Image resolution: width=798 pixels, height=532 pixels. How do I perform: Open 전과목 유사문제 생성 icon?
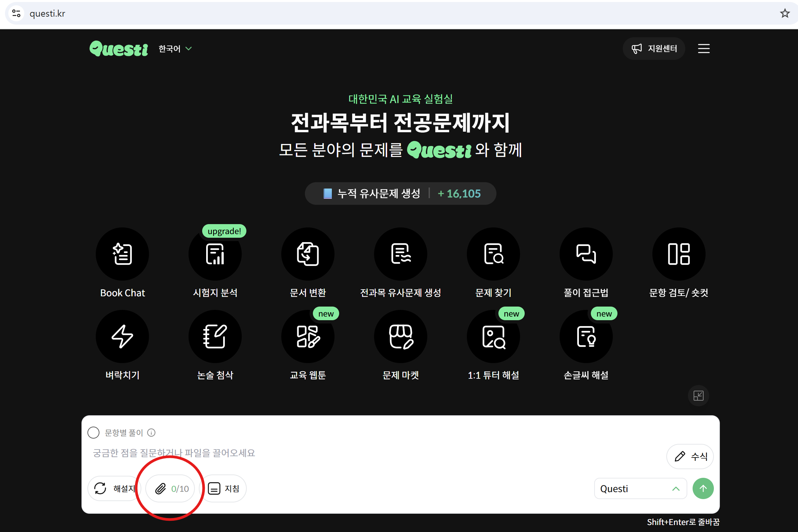(401, 254)
